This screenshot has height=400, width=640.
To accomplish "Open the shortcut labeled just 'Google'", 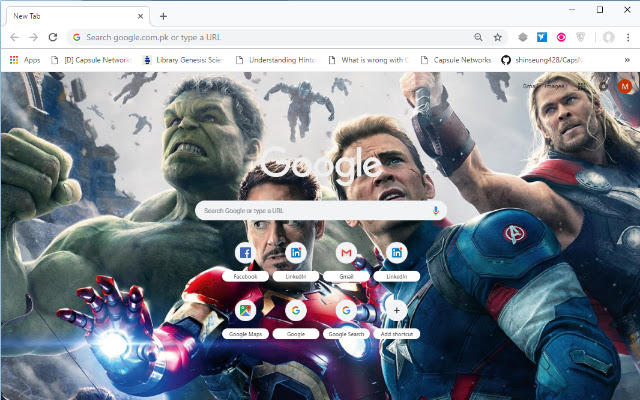I will 296,319.
